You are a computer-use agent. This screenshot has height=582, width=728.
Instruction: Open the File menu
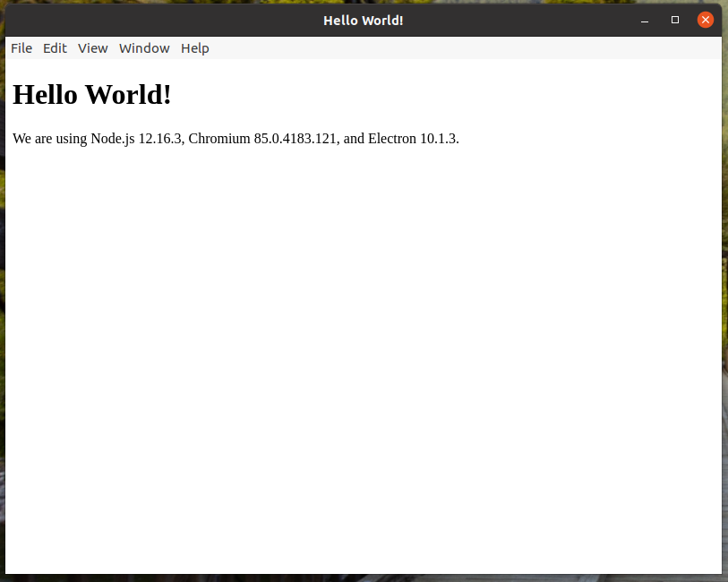(21, 48)
